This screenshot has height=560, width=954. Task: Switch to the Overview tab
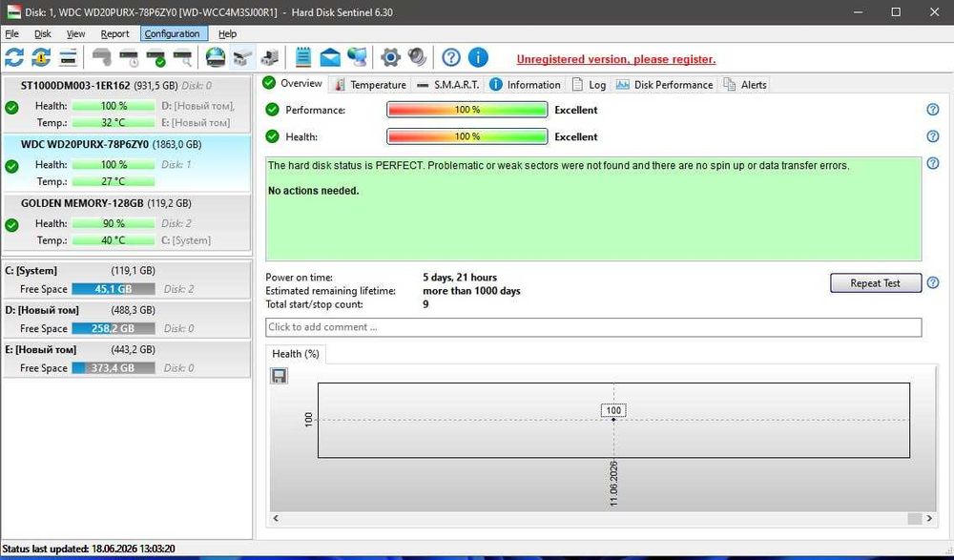293,83
